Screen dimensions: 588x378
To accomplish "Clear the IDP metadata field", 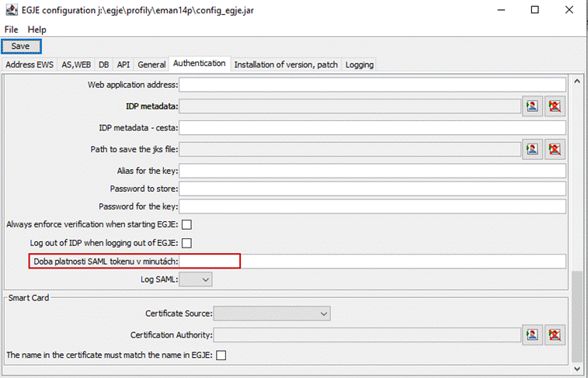I will pyautogui.click(x=555, y=106).
